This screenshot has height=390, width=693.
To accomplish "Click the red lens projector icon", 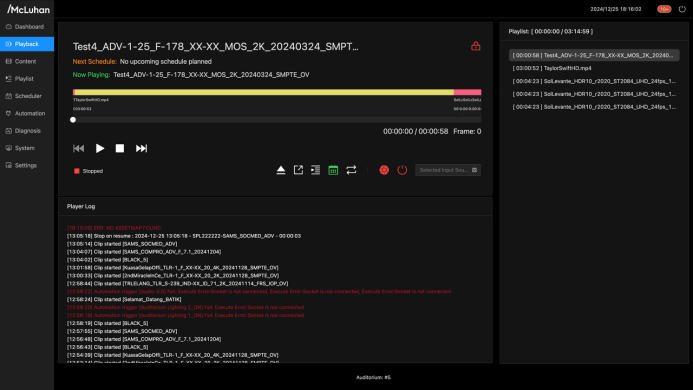I will 384,170.
